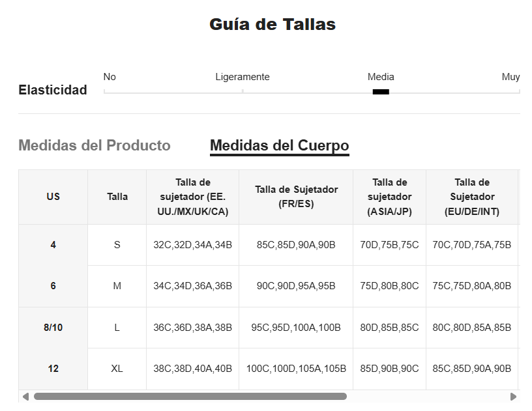Click the Ligeramente elasticity label
This screenshot has width=532, height=411.
coord(242,77)
